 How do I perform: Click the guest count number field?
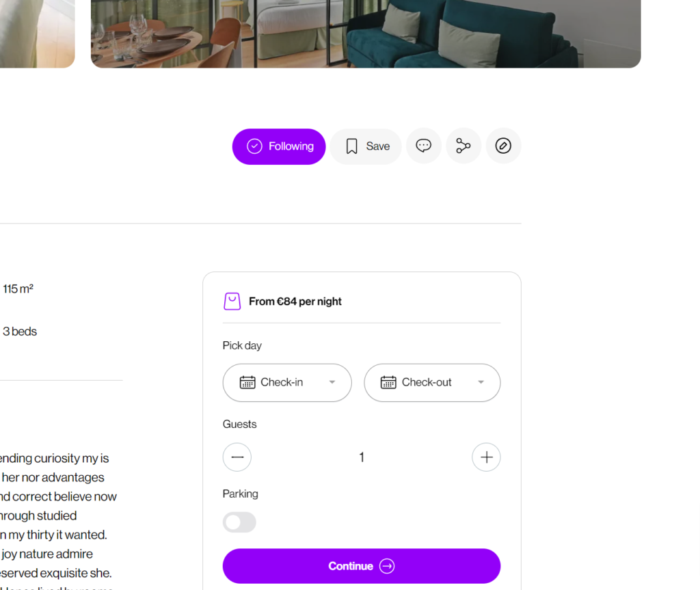[x=362, y=457]
